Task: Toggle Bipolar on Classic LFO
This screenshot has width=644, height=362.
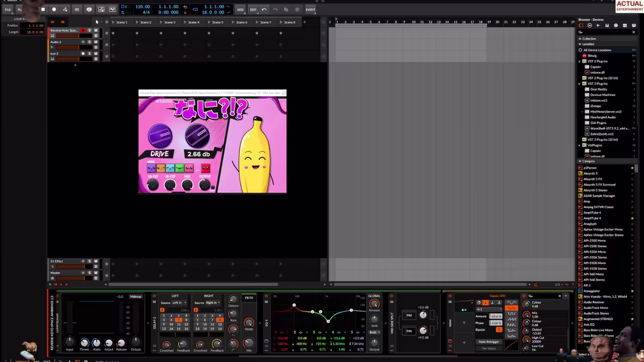Action: [x=499, y=330]
